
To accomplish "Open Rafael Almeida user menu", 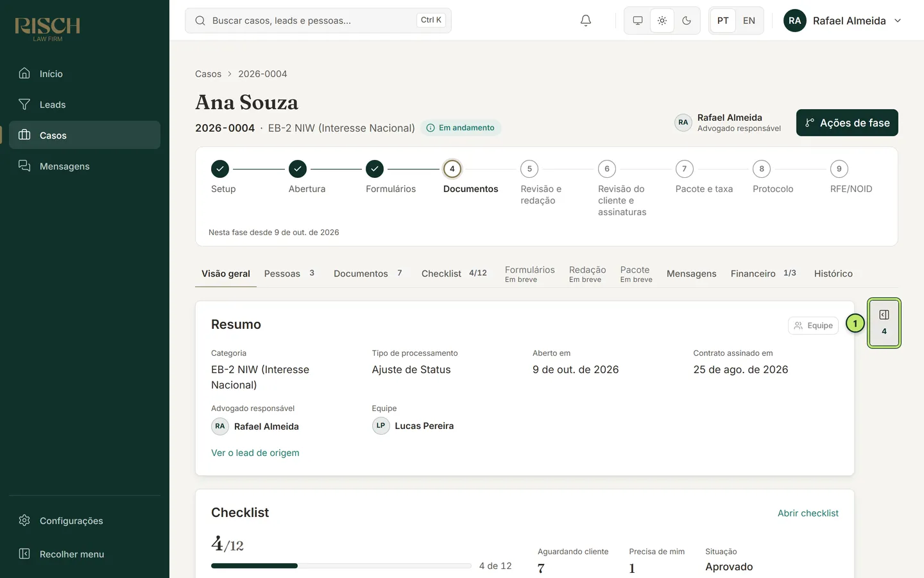I will [843, 21].
